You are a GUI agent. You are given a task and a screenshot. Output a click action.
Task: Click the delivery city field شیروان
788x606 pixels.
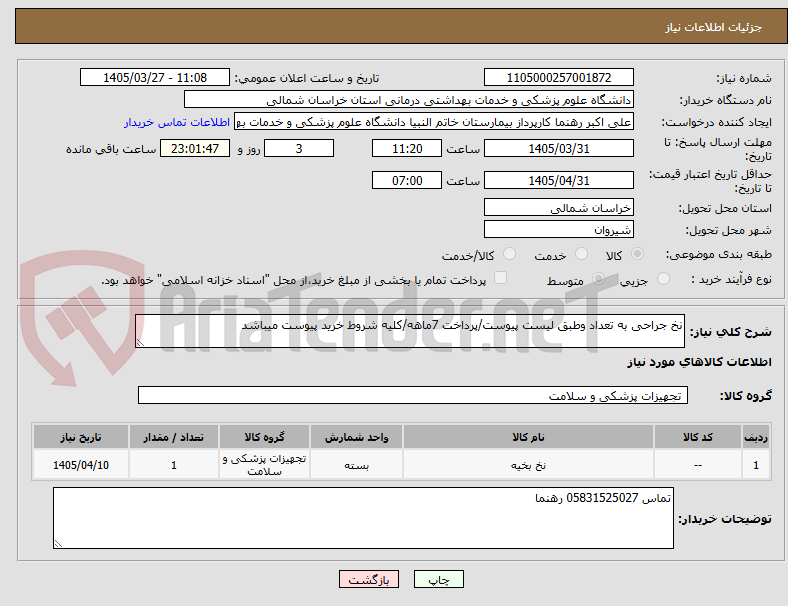pos(559,230)
